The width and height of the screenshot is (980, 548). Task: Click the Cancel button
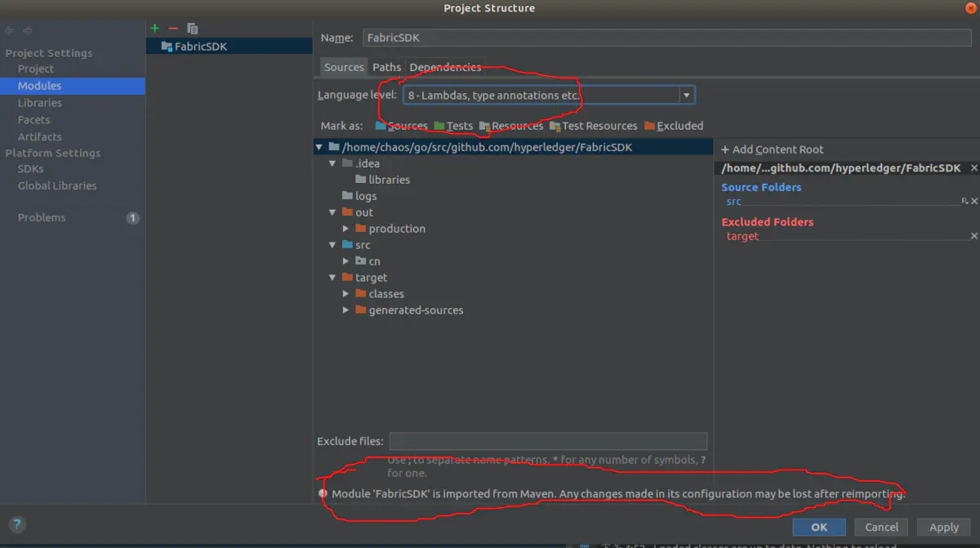pos(881,528)
